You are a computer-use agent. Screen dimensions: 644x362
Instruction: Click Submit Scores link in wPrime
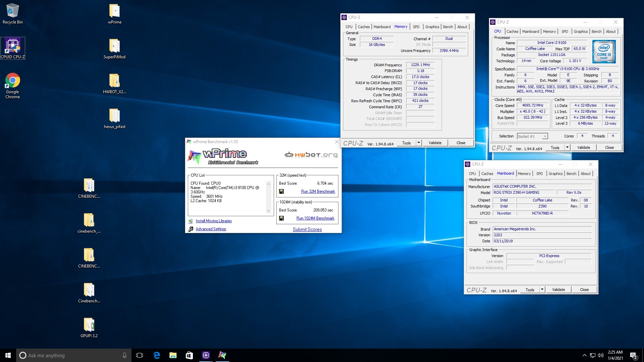[x=307, y=229]
